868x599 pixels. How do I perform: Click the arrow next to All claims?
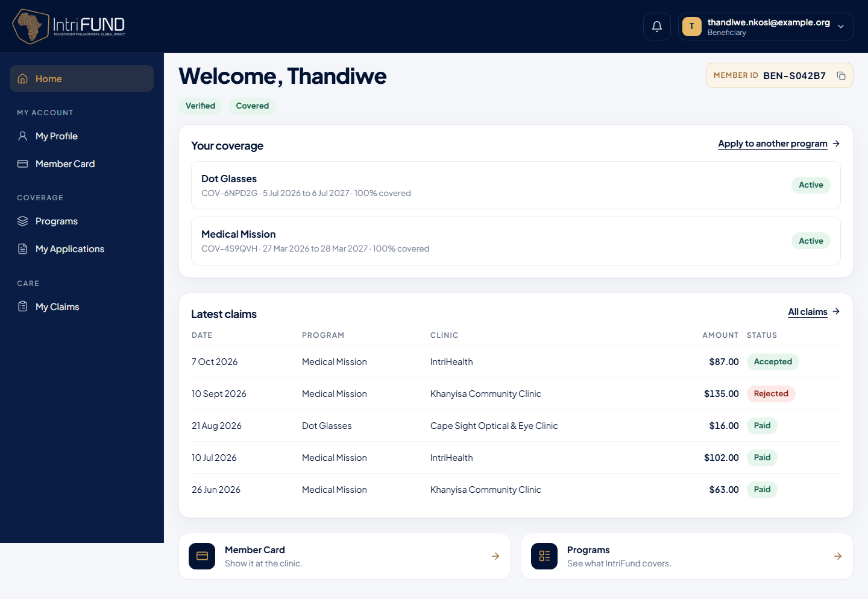click(836, 311)
